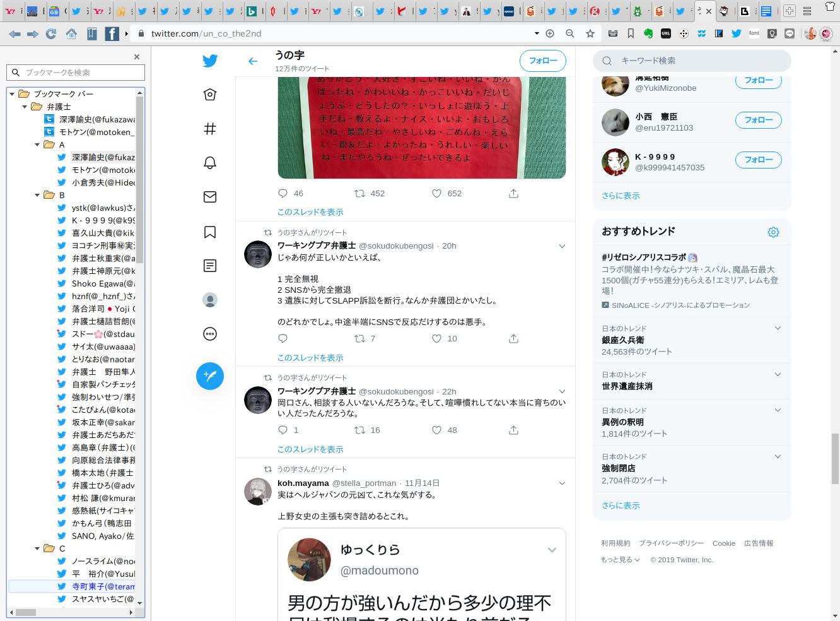Open options chevron for 世界遺産抹消 trend
This screenshot has width=840, height=621.
click(x=778, y=374)
